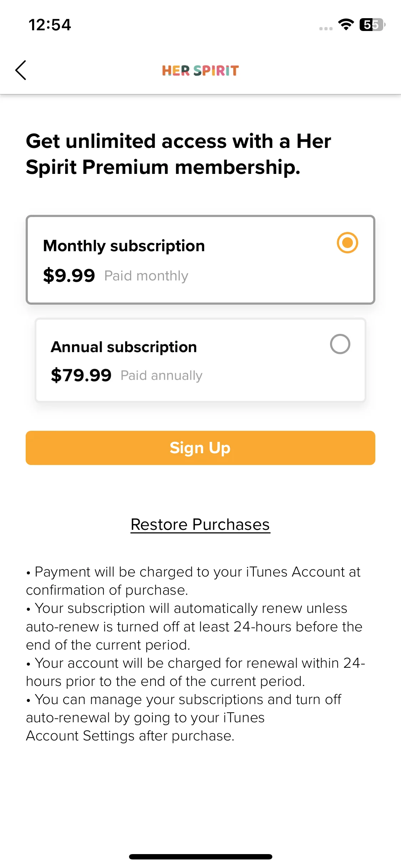
Task: Tap the $79.99 annual price
Action: click(x=81, y=375)
